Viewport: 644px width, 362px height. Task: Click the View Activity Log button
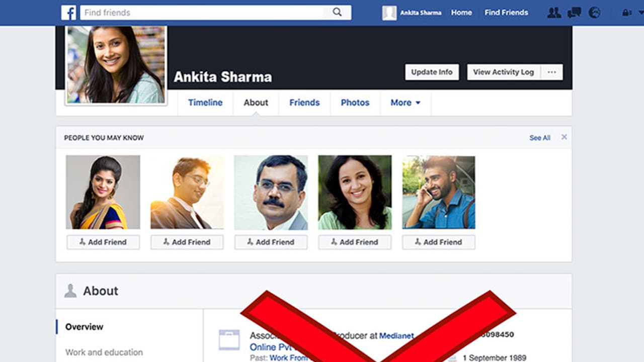(x=503, y=72)
